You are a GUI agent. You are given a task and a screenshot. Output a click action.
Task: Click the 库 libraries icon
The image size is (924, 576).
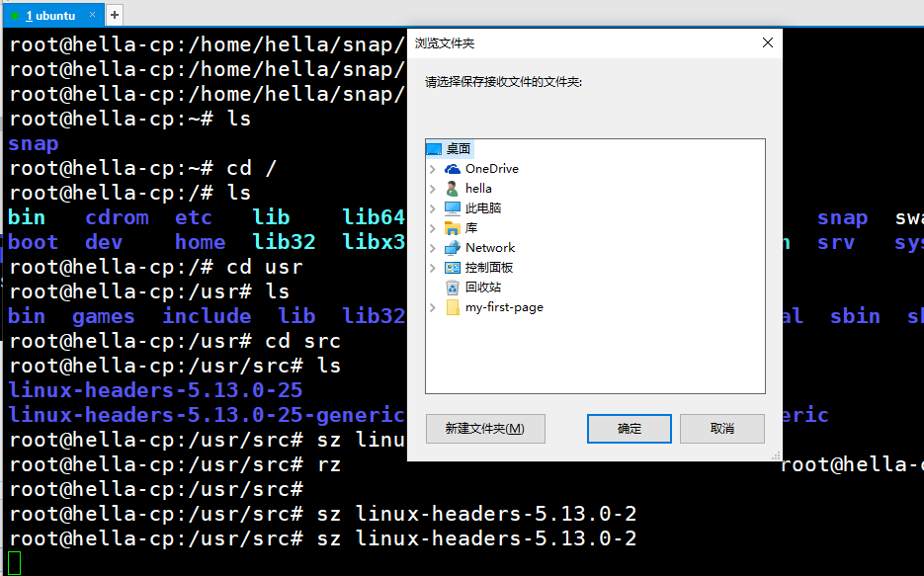[x=453, y=228]
